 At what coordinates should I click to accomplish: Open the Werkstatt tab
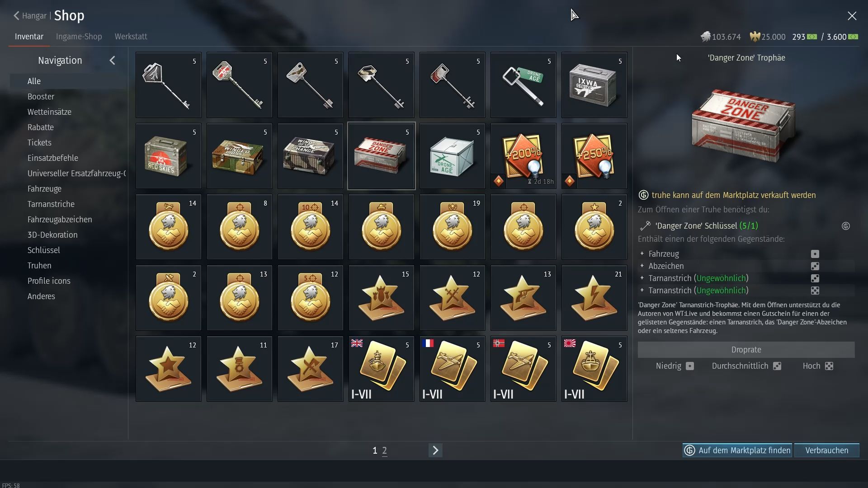[131, 37]
